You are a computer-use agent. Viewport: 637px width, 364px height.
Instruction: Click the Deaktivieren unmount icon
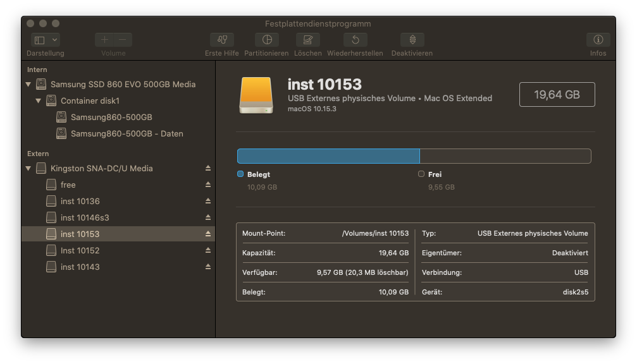coord(412,40)
